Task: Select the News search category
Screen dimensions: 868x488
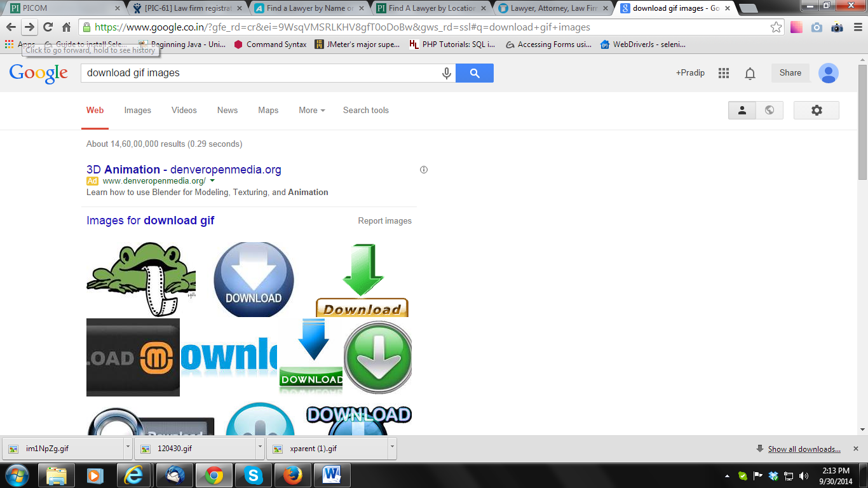Action: tap(227, 110)
